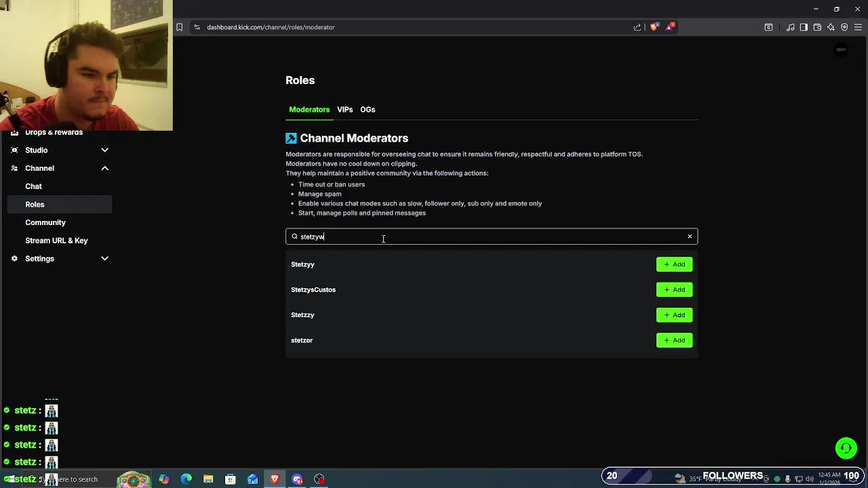Click the Stetzyy username result
Screen dimensions: 868x488
[x=302, y=264]
